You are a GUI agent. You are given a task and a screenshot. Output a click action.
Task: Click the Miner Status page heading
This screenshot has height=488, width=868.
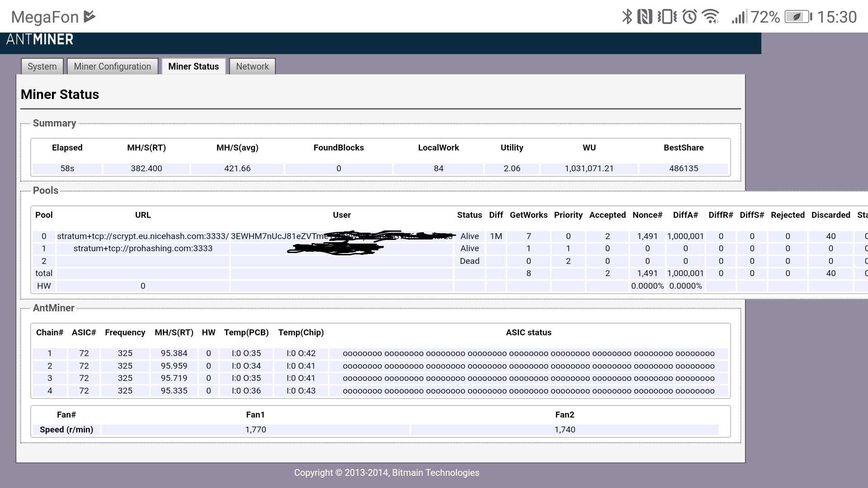[60, 94]
